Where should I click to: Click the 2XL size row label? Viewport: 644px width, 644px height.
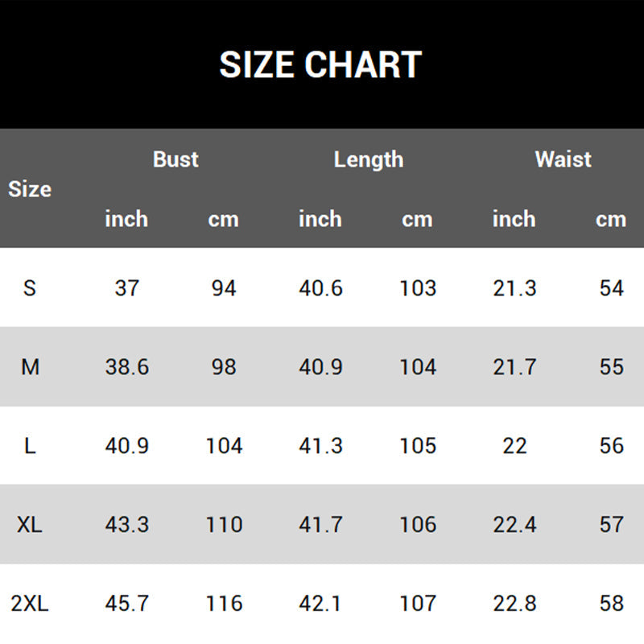(30, 604)
